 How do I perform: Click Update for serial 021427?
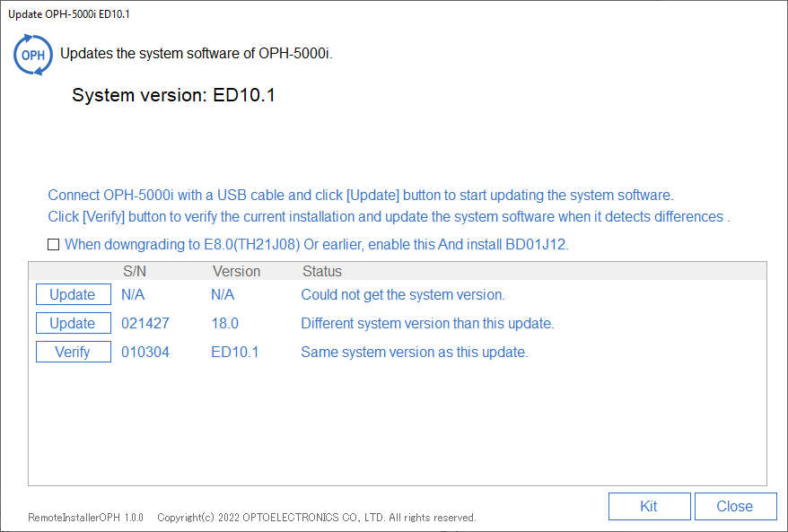pyautogui.click(x=74, y=323)
